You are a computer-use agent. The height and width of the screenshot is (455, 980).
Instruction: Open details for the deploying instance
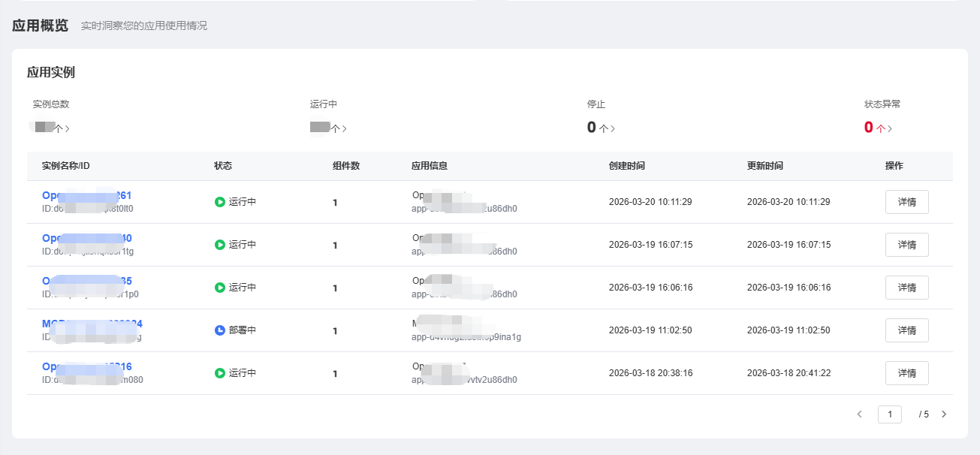click(x=906, y=330)
